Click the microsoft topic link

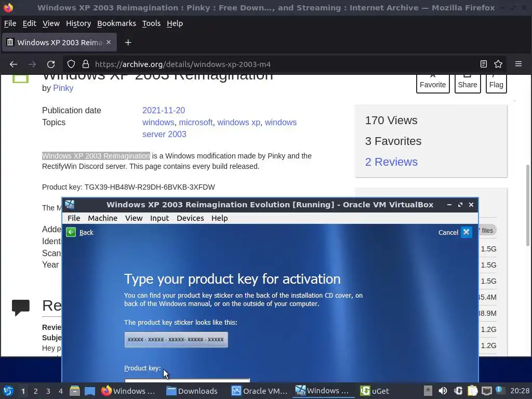click(195, 122)
